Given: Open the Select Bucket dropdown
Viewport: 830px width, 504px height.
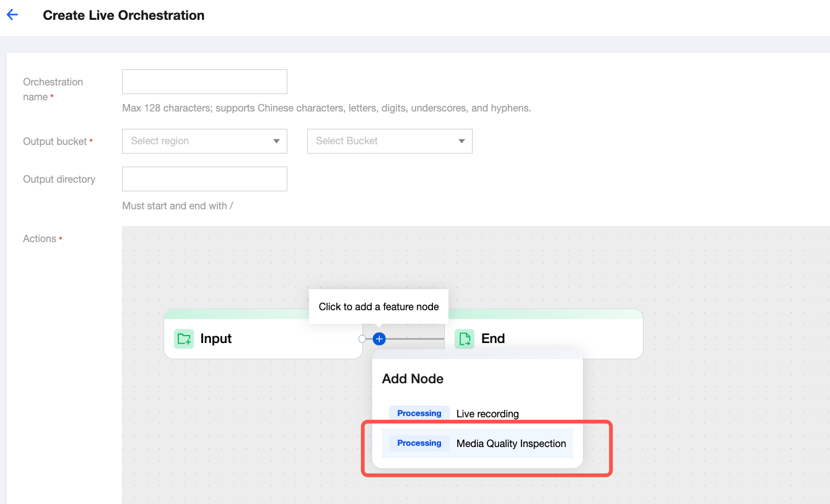Looking at the screenshot, I should point(390,141).
